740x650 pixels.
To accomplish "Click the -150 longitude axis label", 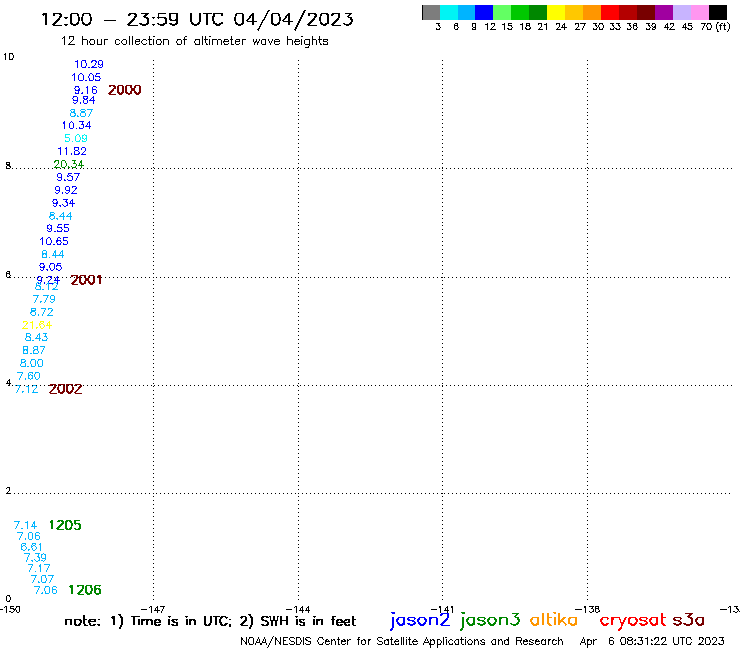I will click(10, 610).
